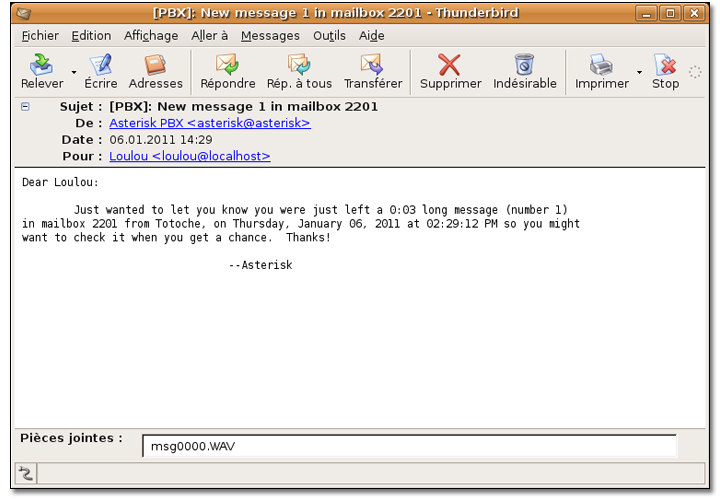720x500 pixels.
Task: Click the 'Dear Loulou:' greeting line
Action: coord(60,182)
